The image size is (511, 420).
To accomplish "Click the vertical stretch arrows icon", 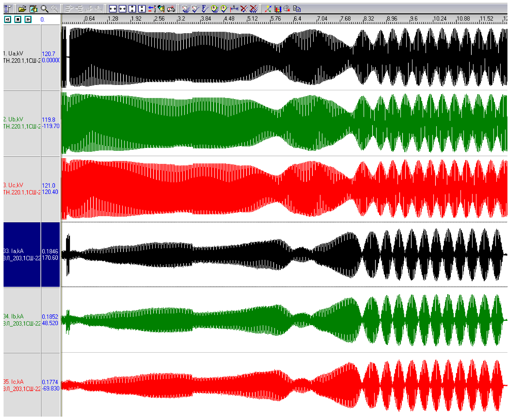I will [132, 9].
